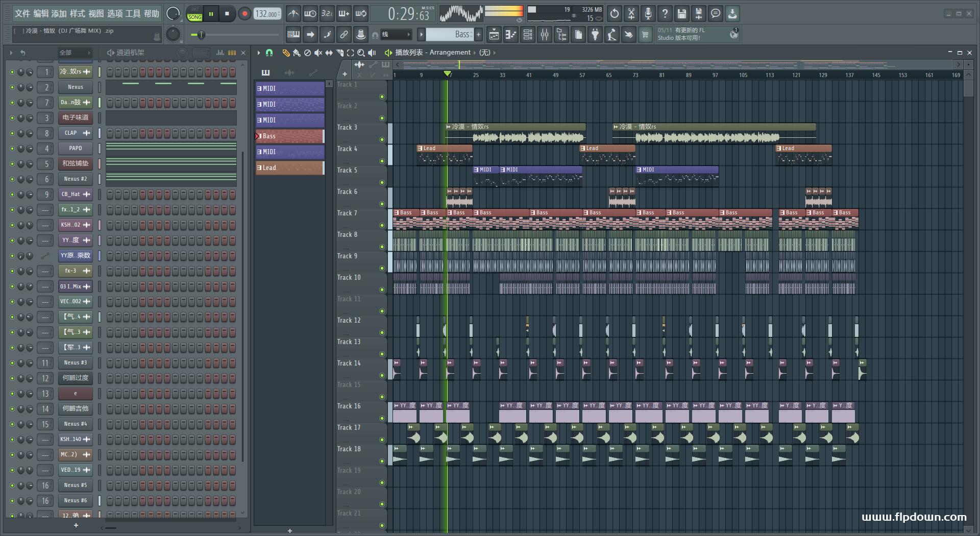Toggle mute LED for Nexus channel

[12, 87]
